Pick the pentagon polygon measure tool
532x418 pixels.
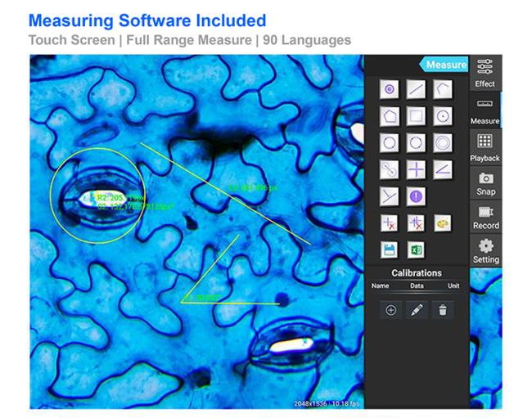[390, 116]
